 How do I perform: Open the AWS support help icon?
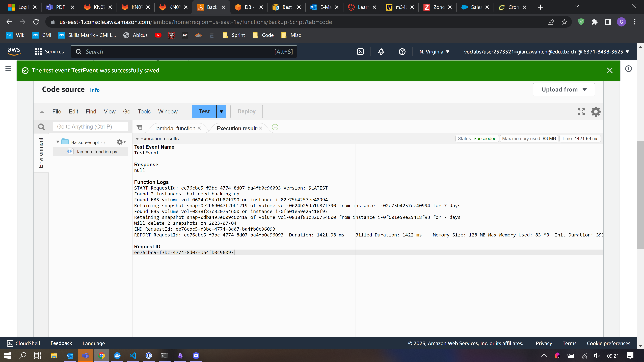pos(402,52)
